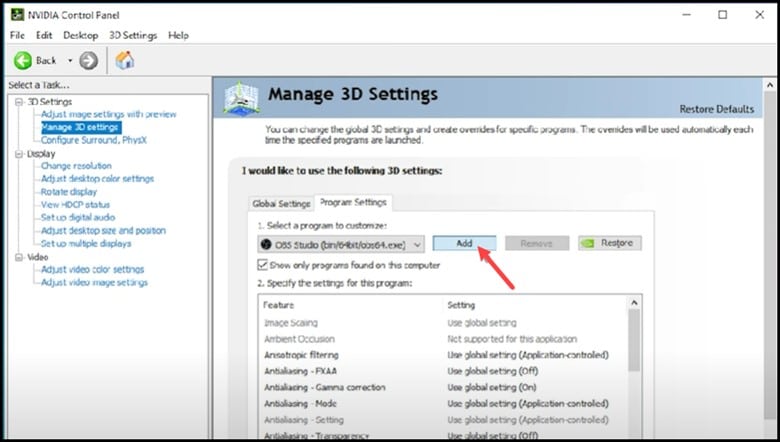
Task: Click the Forward arrow icon in toolbar
Action: [89, 61]
